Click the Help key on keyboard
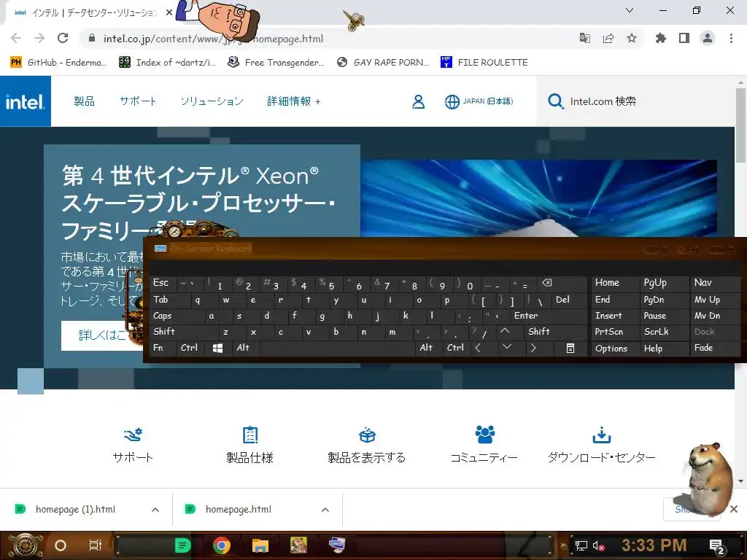 [665, 348]
